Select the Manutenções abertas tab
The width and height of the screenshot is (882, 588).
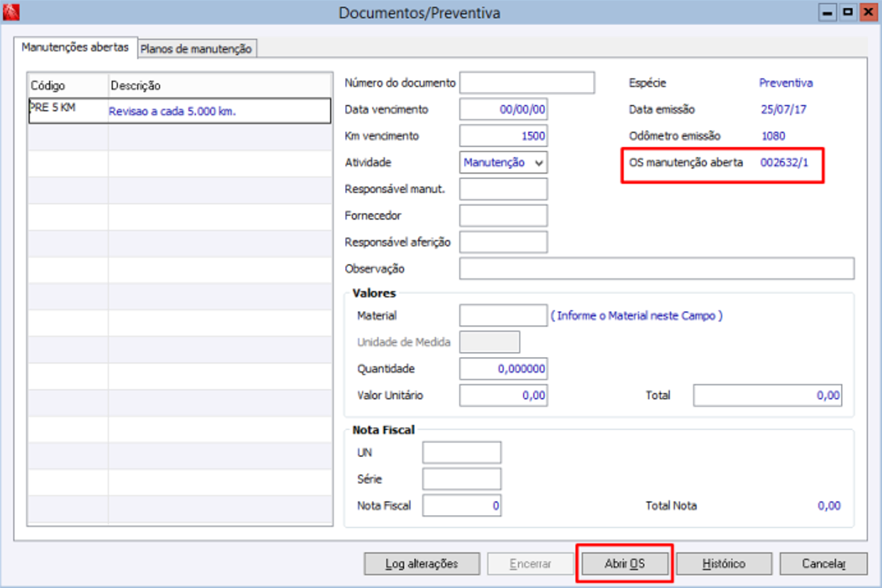[75, 47]
